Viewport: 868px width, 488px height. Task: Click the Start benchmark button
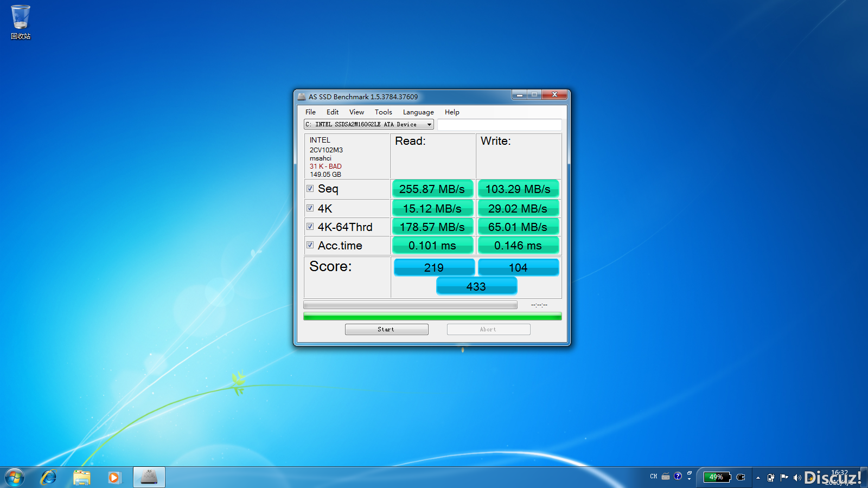[x=387, y=329]
